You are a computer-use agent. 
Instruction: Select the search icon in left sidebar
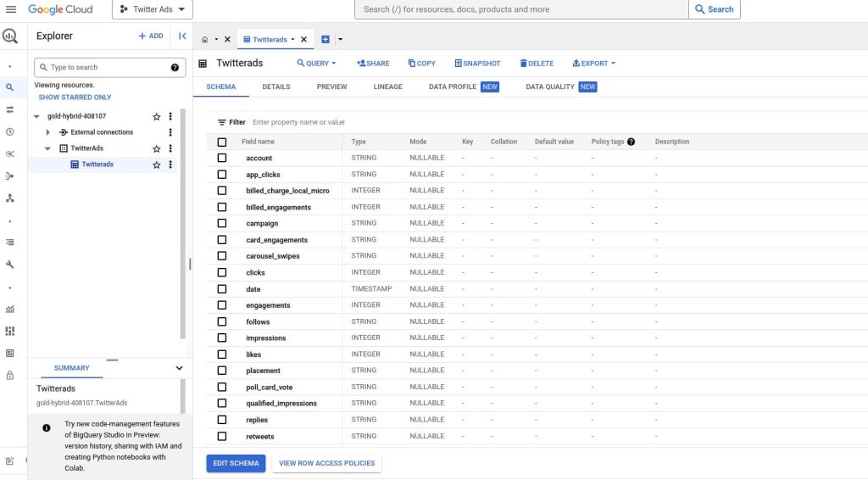coord(10,87)
